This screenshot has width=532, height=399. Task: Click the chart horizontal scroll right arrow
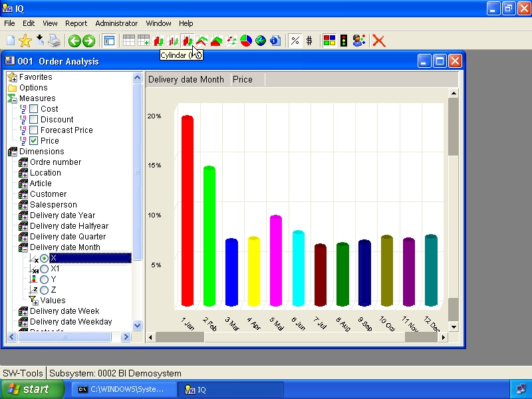click(x=443, y=337)
